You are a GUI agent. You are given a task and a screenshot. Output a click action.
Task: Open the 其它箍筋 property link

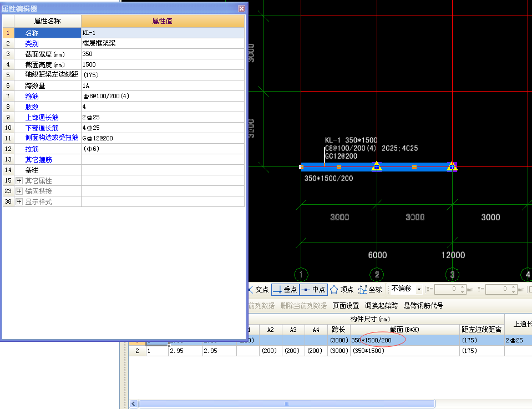(x=38, y=159)
